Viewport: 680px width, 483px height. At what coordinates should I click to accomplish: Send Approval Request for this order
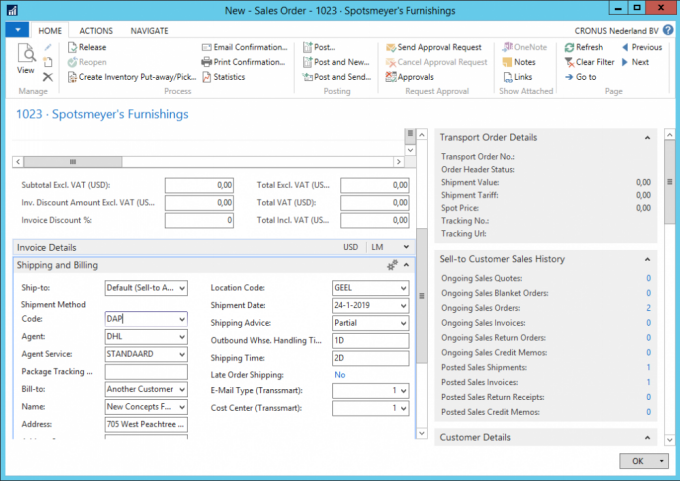click(x=390, y=47)
